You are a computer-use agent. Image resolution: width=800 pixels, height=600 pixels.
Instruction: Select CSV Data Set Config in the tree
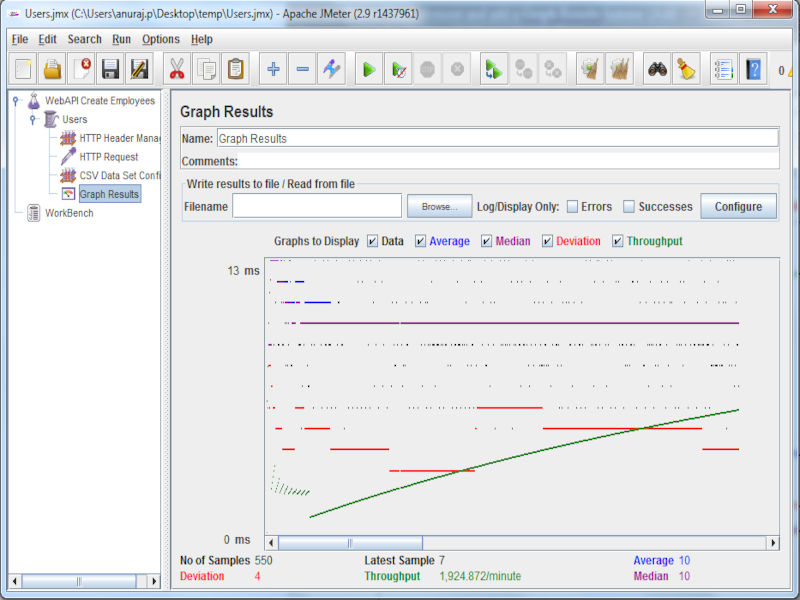119,176
